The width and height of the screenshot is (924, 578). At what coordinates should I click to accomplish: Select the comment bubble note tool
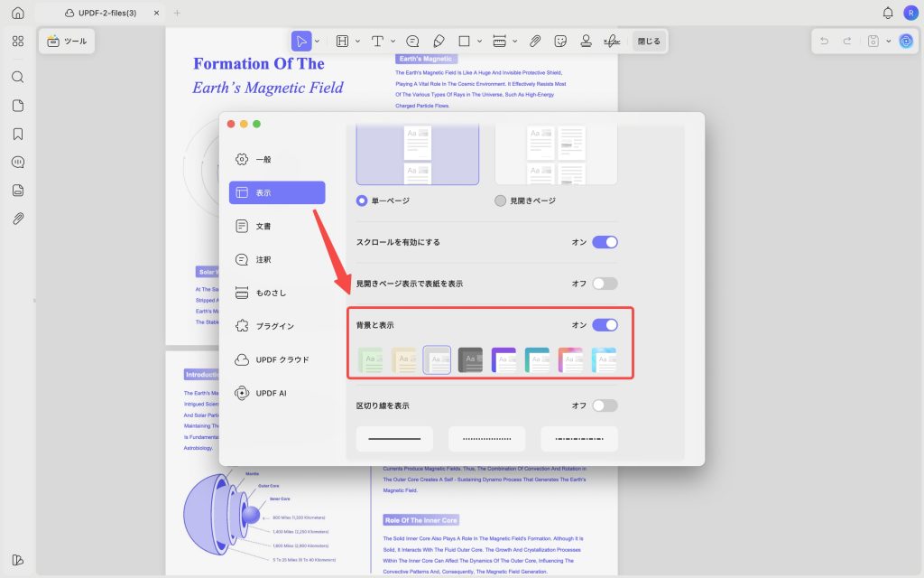pos(412,42)
